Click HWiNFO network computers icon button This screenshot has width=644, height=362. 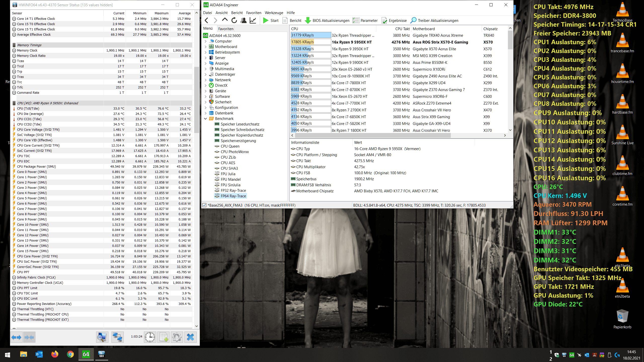[117, 337]
